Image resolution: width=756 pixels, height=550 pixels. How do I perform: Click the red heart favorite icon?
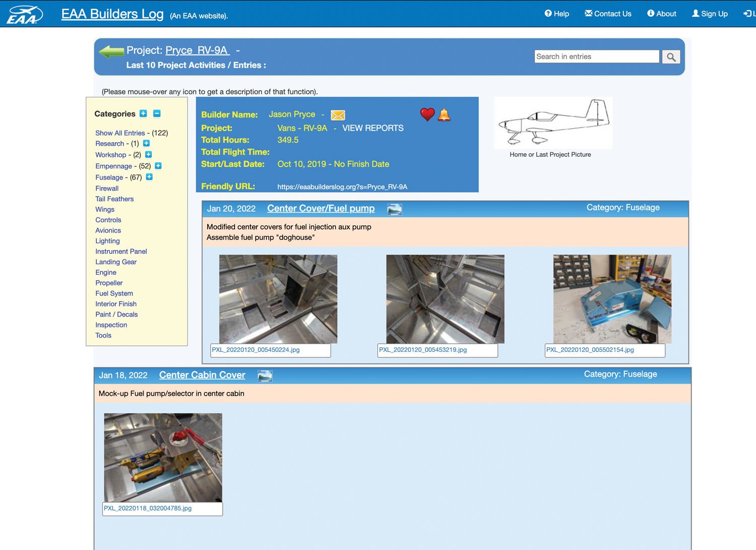click(x=427, y=114)
